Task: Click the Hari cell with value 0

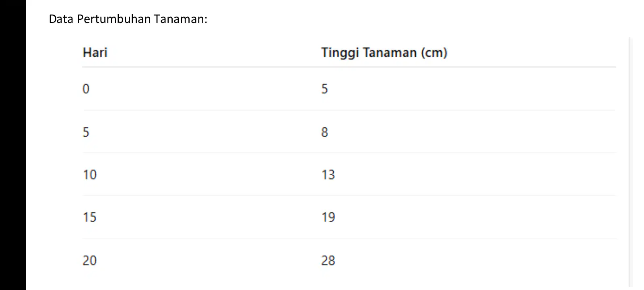Action: [86, 89]
